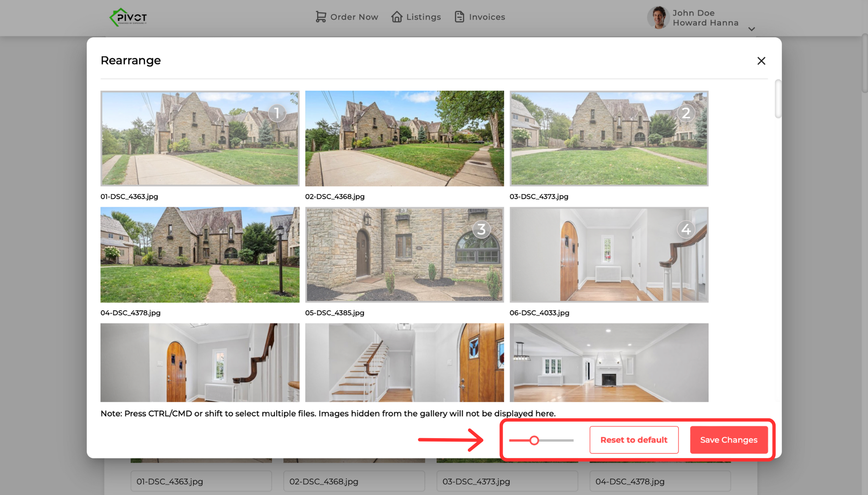
Task: Click selection badge number 4
Action: 686,229
